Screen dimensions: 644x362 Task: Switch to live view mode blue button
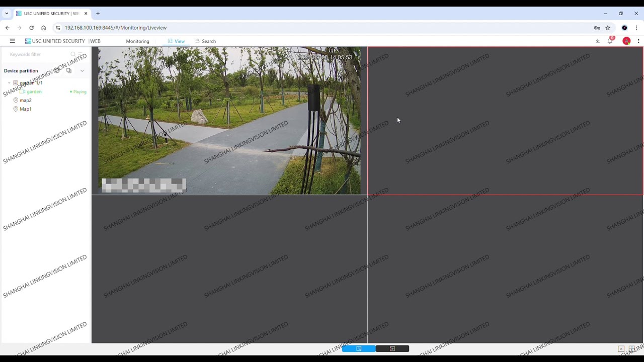[x=359, y=348]
